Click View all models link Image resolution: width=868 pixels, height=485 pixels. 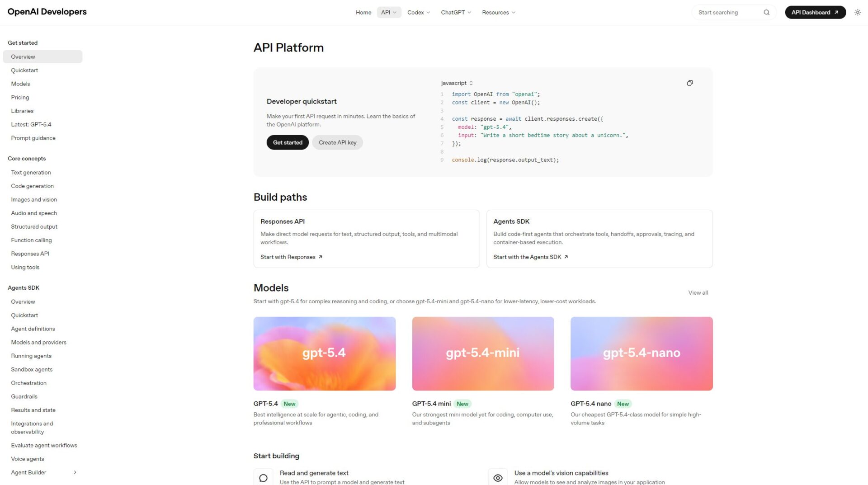(x=698, y=292)
